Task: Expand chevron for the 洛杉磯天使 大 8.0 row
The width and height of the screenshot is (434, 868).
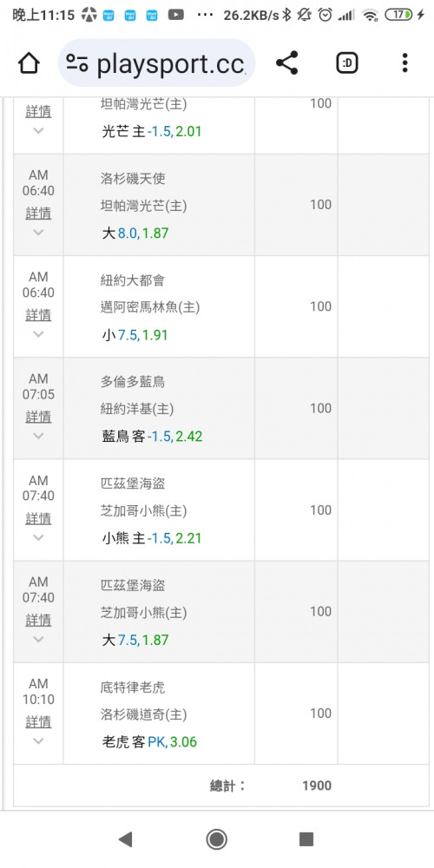Action: point(38,233)
